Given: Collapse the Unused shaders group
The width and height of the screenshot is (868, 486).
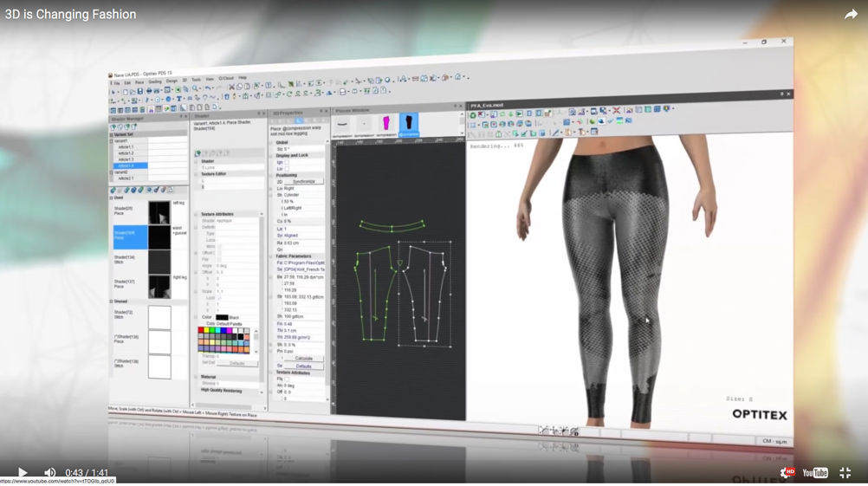Looking at the screenshot, I should (x=112, y=301).
